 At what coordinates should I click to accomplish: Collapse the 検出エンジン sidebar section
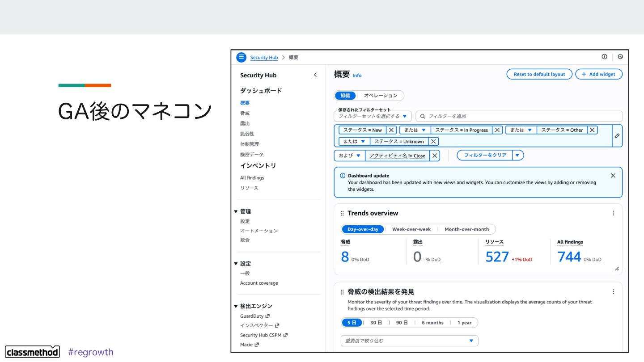236,306
